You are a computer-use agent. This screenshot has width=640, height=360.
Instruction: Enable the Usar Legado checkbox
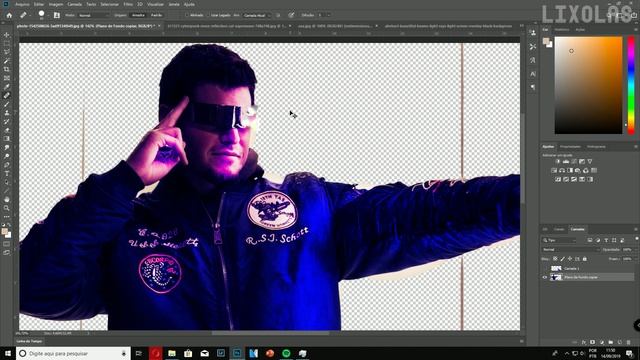207,15
